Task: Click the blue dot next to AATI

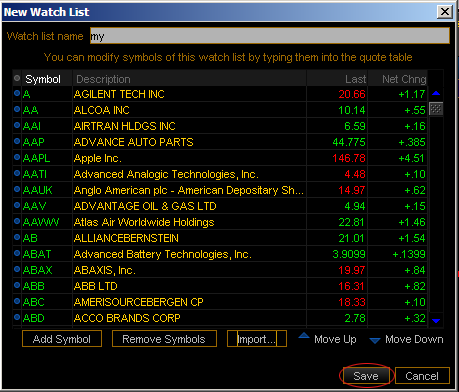Action: click(17, 173)
